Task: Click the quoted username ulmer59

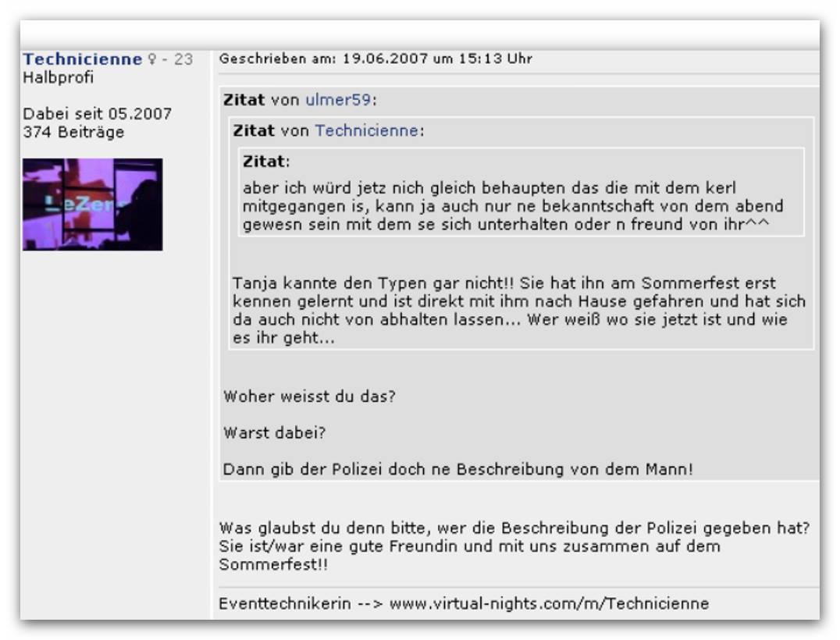Action: 338,100
